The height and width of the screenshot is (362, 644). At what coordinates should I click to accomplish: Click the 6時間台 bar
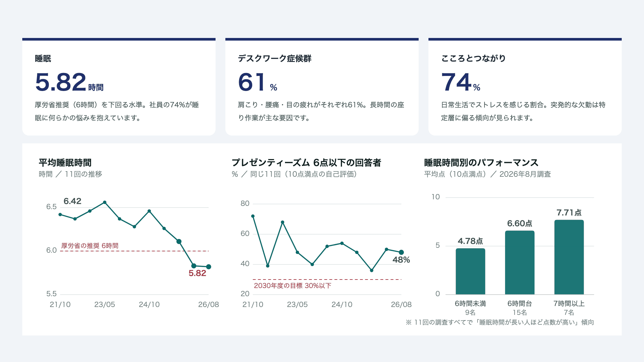(520, 262)
